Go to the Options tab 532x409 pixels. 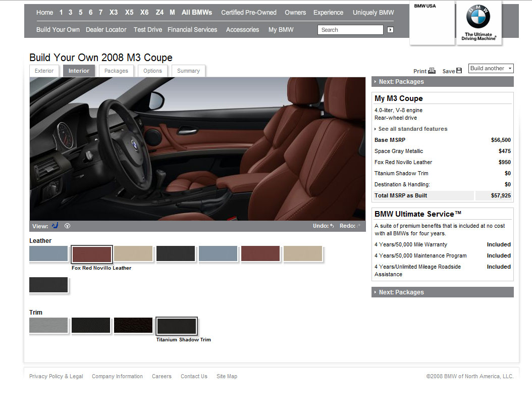(152, 71)
